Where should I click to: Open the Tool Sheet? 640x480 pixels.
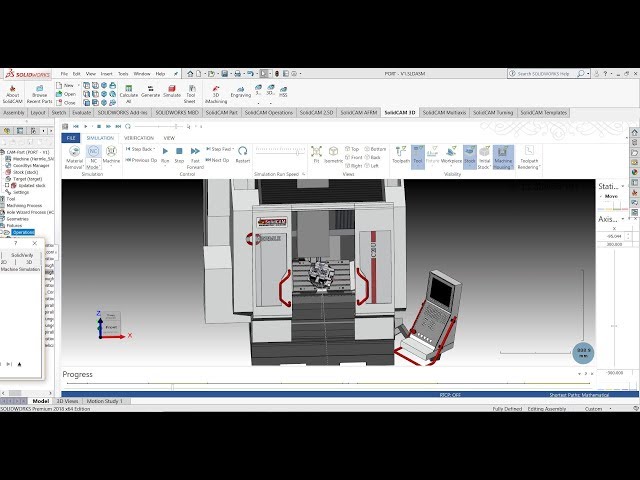[191, 94]
